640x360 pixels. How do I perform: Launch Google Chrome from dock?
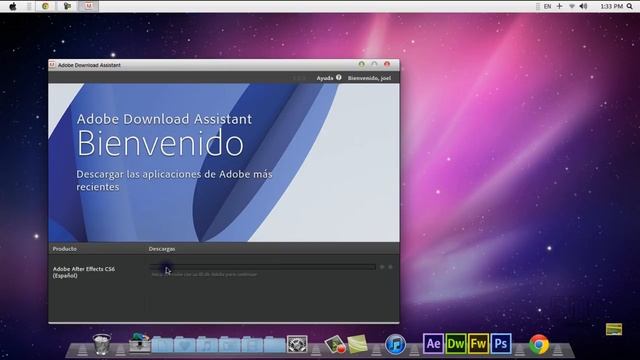pos(539,344)
